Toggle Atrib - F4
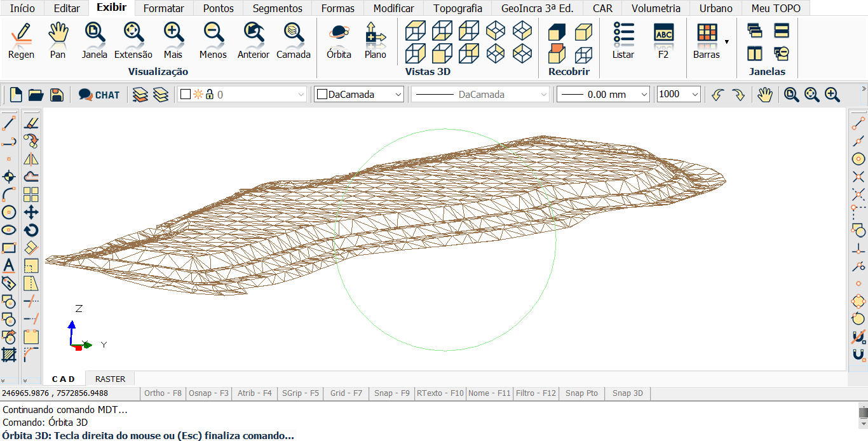The image size is (868, 441). coord(255,393)
